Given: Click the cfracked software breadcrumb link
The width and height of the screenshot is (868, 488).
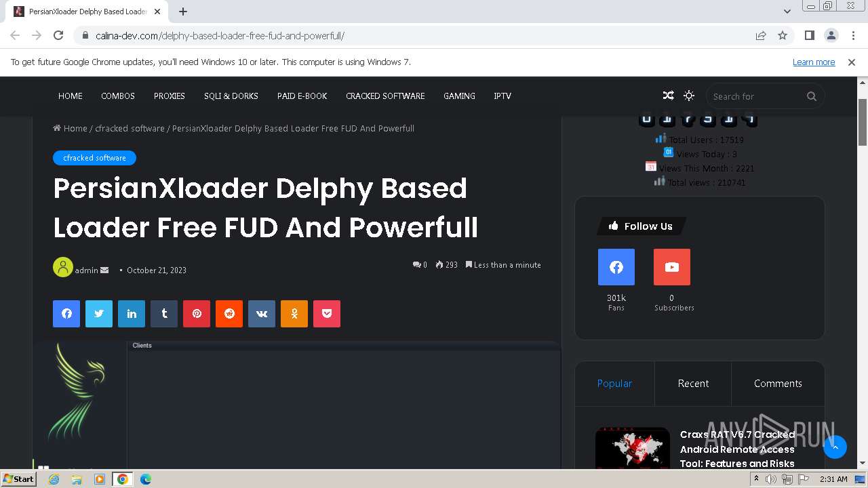Looking at the screenshot, I should pos(130,128).
